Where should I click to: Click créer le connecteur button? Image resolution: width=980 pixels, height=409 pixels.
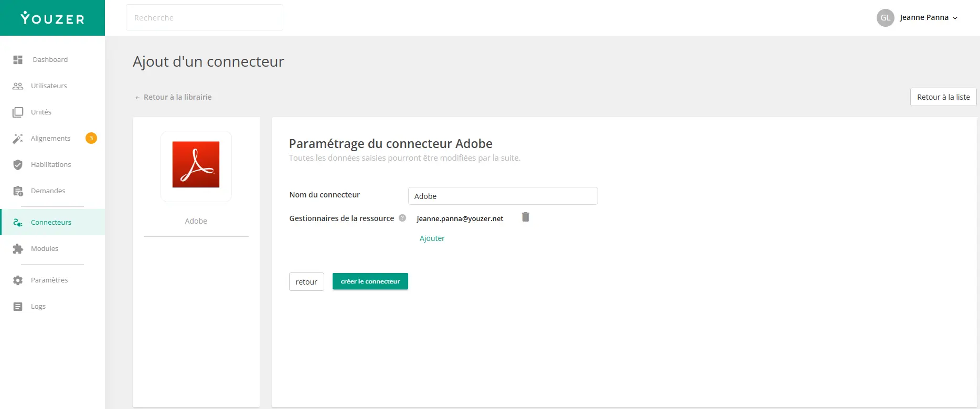point(370,281)
